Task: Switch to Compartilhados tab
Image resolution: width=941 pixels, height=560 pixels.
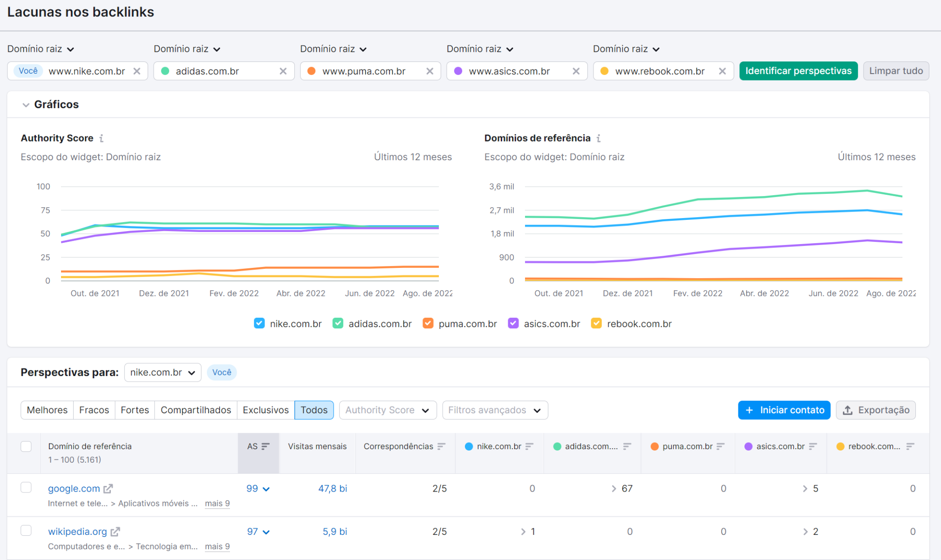Action: pos(196,410)
